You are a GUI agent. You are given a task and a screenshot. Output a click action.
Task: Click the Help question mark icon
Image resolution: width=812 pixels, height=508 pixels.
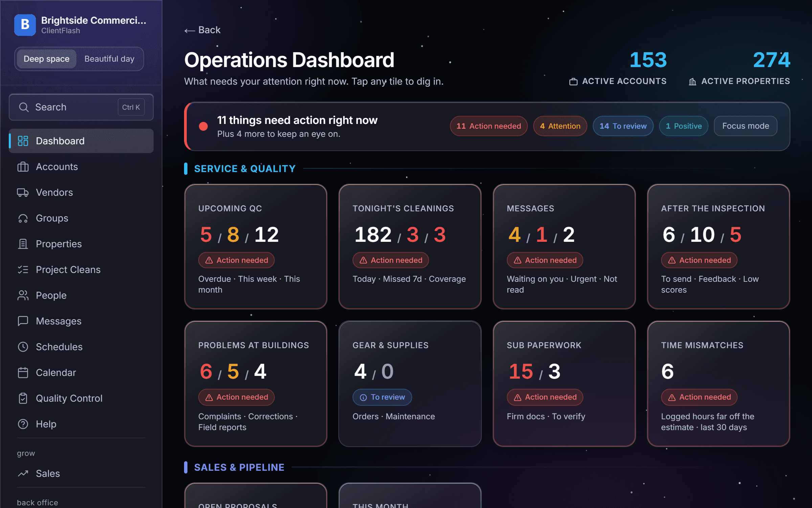(x=23, y=424)
